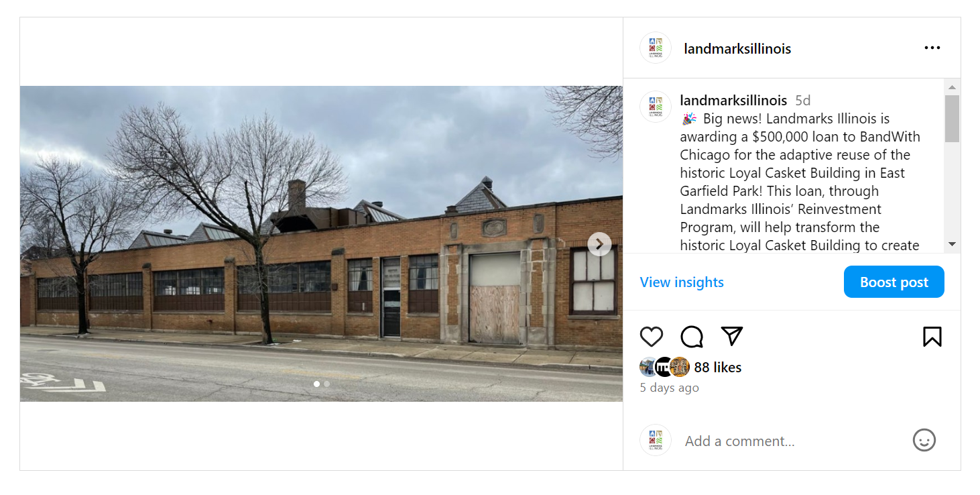Open the landmarksillinois username in the post header
Image resolution: width=980 pixels, height=495 pixels.
[x=737, y=49]
